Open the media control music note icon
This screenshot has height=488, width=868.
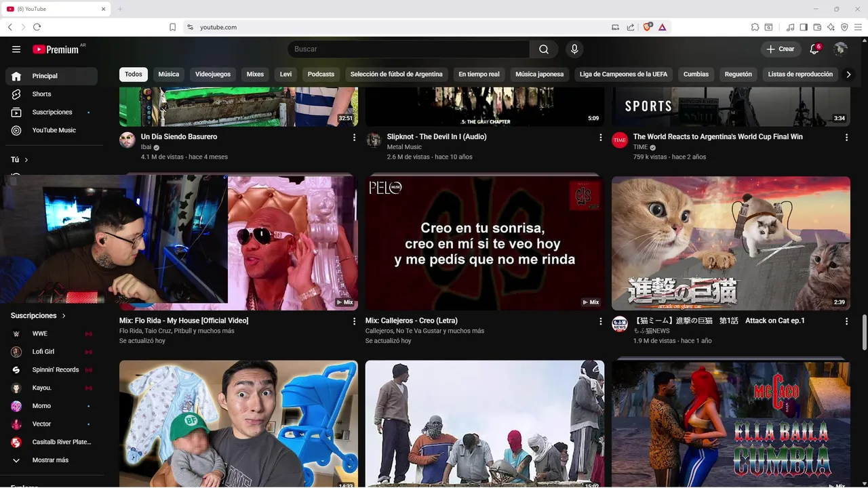(790, 27)
